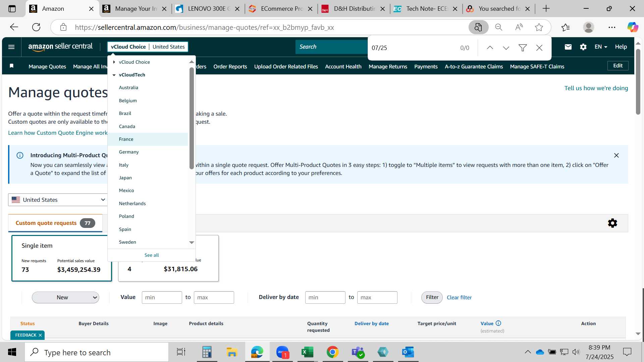Open Excel from the taskbar
Image resolution: width=644 pixels, height=362 pixels.
point(307,352)
